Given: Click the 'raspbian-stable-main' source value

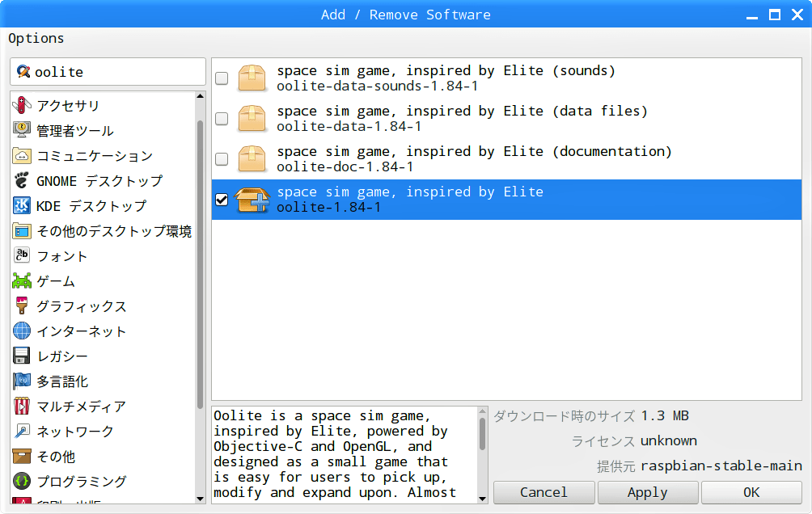Looking at the screenshot, I should pos(721,466).
